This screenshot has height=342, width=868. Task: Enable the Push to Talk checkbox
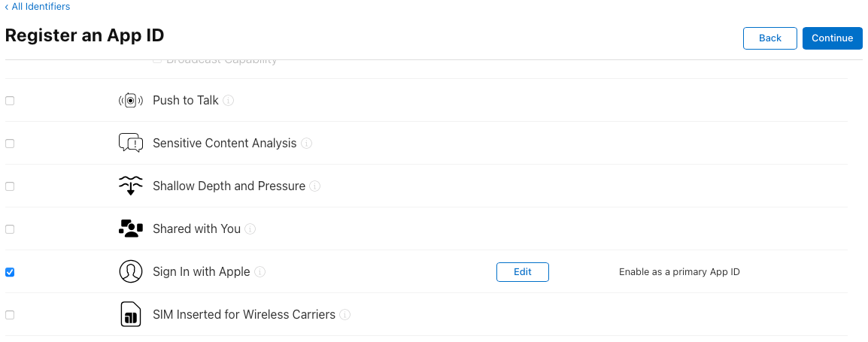click(10, 101)
